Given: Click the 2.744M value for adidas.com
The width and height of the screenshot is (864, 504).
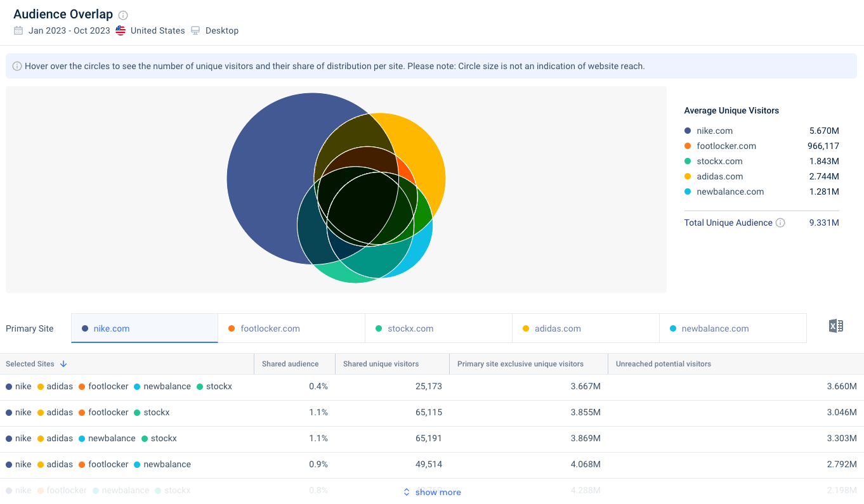Looking at the screenshot, I should tap(824, 176).
